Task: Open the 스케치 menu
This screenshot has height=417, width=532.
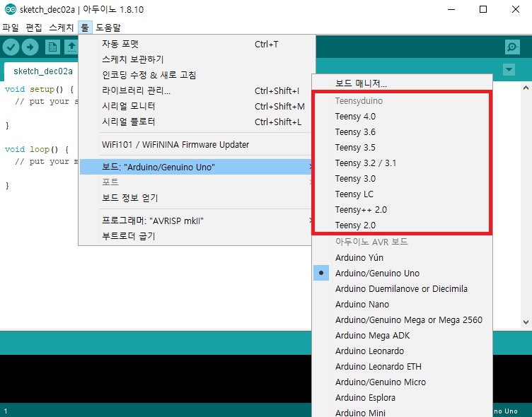Action: pyautogui.click(x=61, y=28)
